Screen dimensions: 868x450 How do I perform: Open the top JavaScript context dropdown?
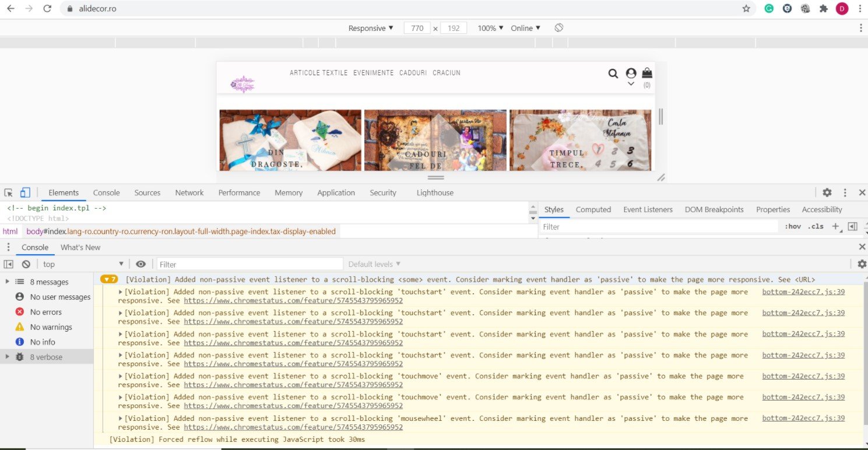[x=83, y=264]
